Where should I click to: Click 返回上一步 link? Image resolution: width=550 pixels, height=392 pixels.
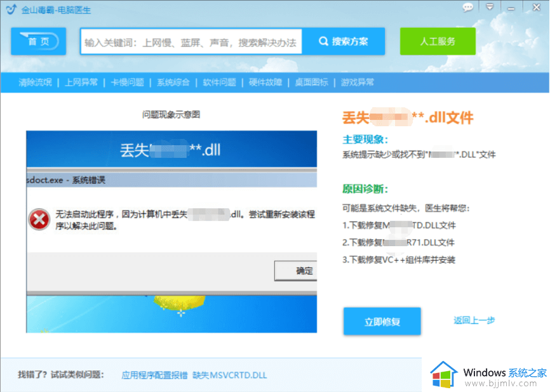pyautogui.click(x=474, y=320)
